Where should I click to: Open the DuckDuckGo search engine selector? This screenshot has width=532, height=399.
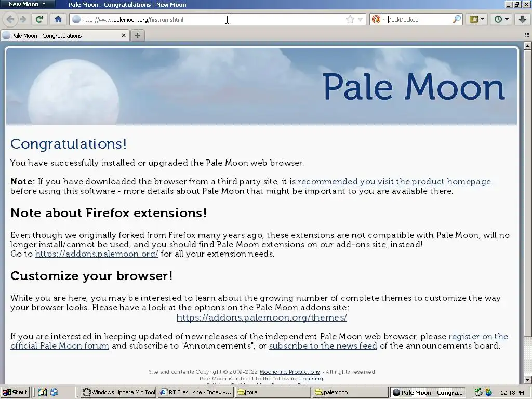(x=378, y=20)
